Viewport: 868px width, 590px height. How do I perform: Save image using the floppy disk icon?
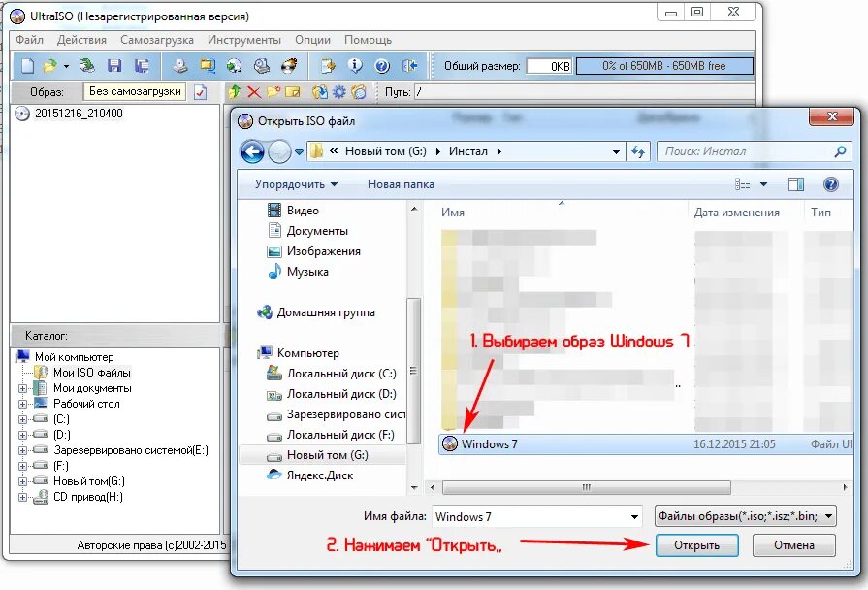coord(114,66)
